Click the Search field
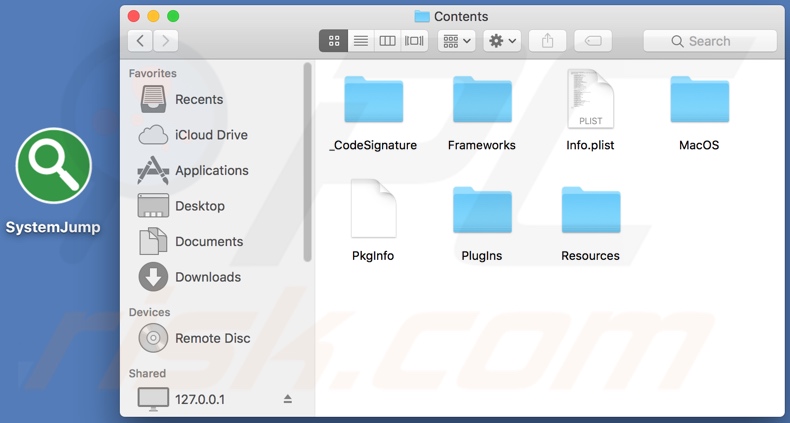This screenshot has width=790, height=423. coord(710,41)
